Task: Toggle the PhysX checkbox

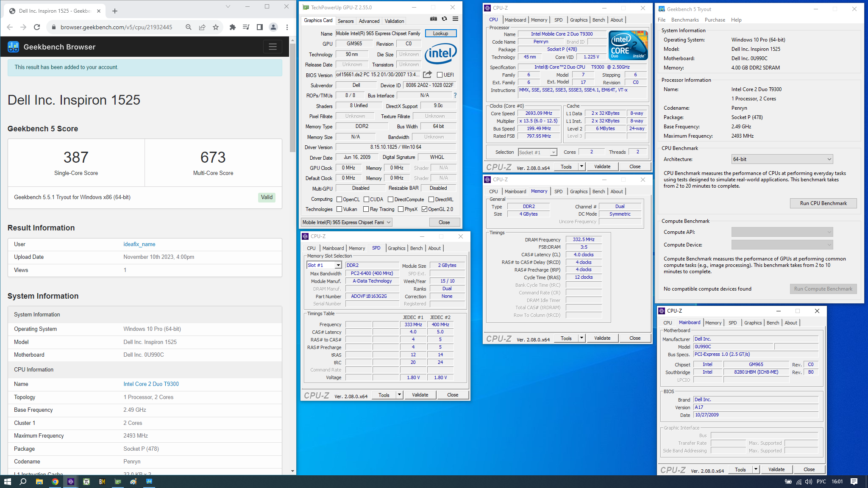Action: pos(401,209)
